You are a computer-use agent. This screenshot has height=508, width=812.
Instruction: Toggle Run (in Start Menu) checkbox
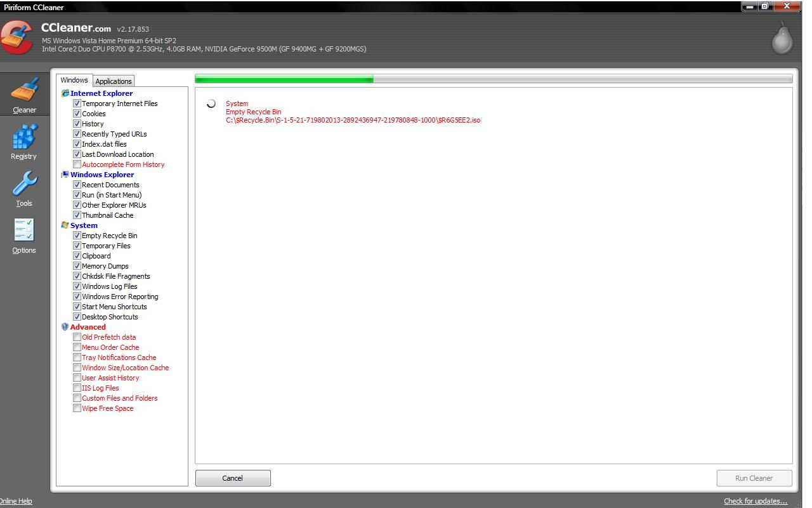(77, 195)
